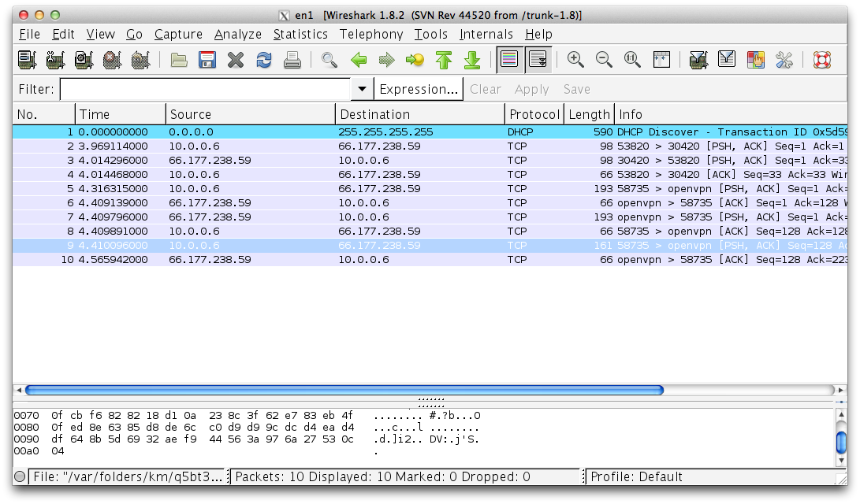Viewport: 860px width, 504px height.
Task: Jump to last packet icon
Action: pyautogui.click(x=472, y=60)
